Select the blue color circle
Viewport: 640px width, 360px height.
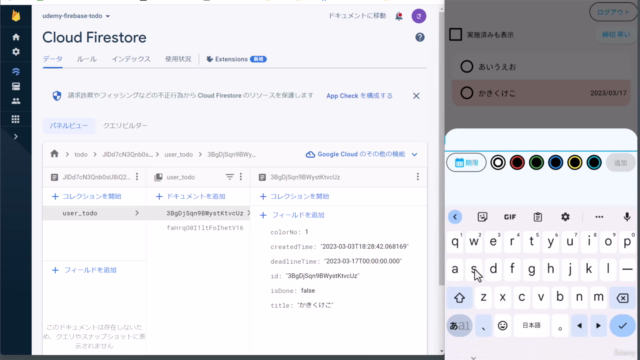(556, 162)
